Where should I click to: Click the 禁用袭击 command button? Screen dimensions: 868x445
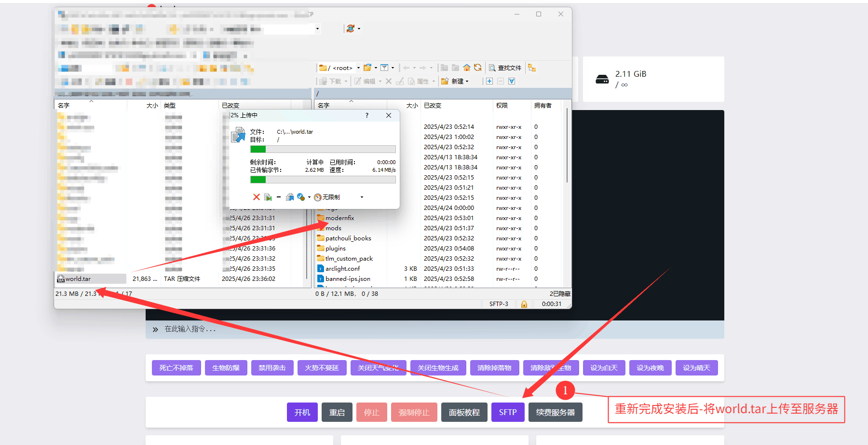pyautogui.click(x=272, y=368)
